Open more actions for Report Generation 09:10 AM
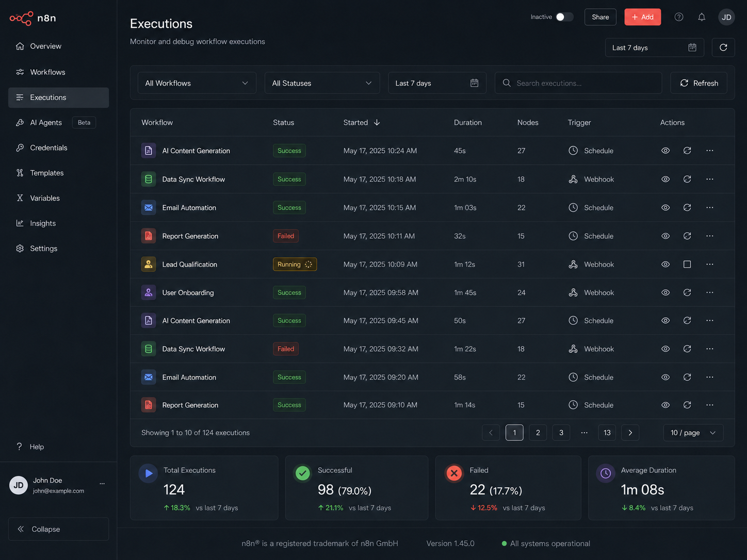Image resolution: width=747 pixels, height=560 pixels. click(710, 405)
